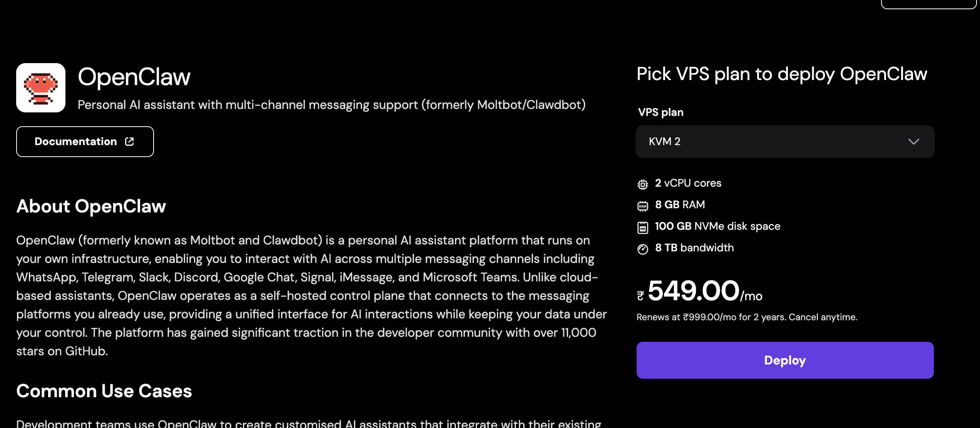Image resolution: width=980 pixels, height=428 pixels.
Task: Click the bandwidth gauge icon
Action: point(642,249)
